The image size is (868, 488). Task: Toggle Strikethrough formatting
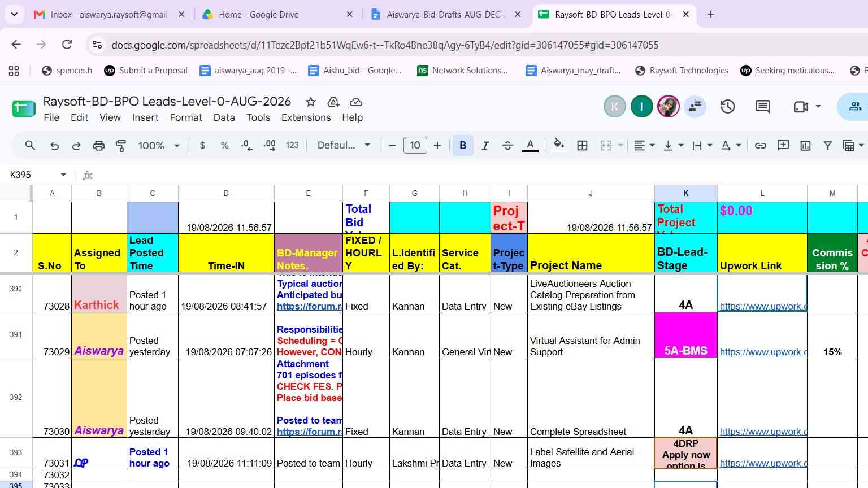click(507, 146)
